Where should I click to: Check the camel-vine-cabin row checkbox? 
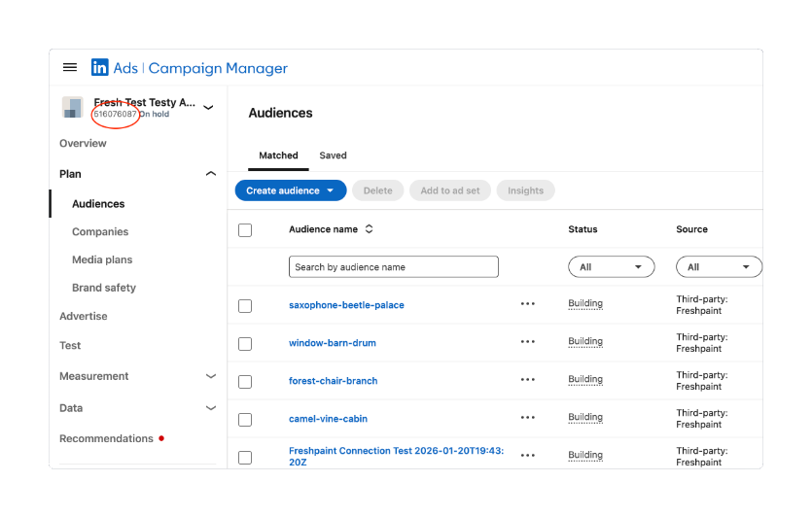(x=245, y=420)
